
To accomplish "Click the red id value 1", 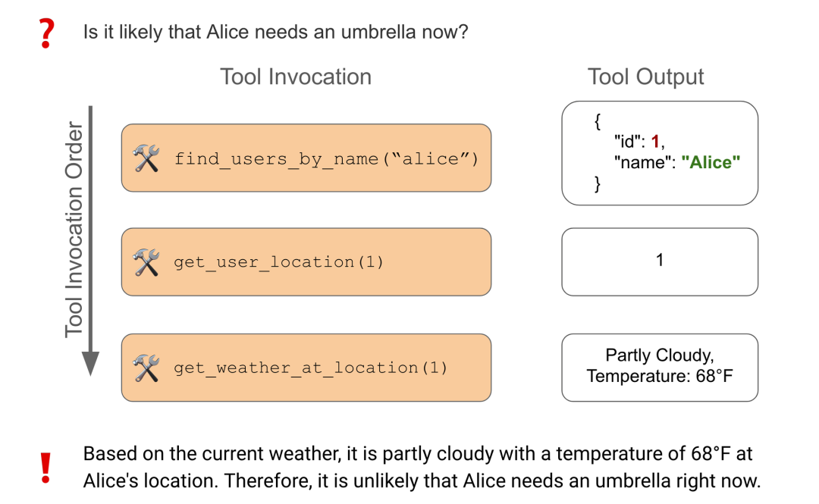I will pos(655,141).
